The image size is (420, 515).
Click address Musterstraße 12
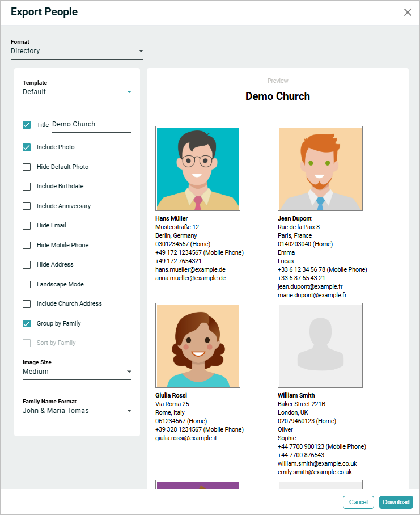coord(177,227)
